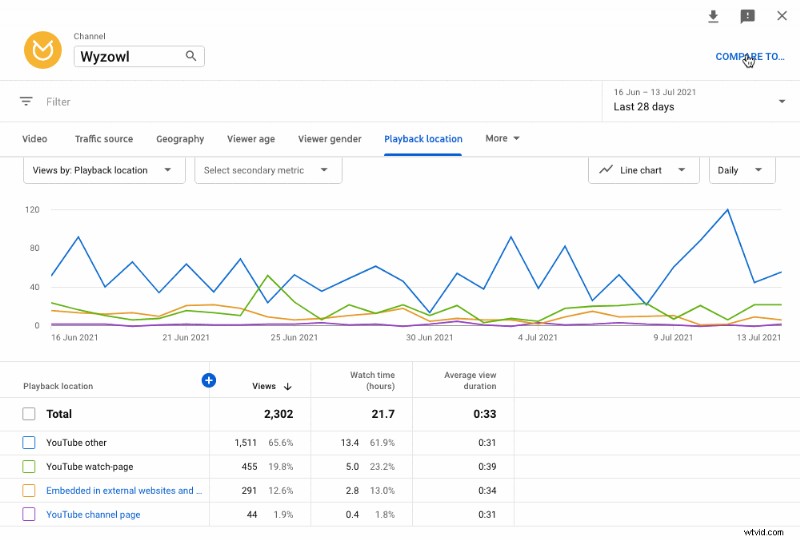Click the Views sort descending arrow

[288, 386]
